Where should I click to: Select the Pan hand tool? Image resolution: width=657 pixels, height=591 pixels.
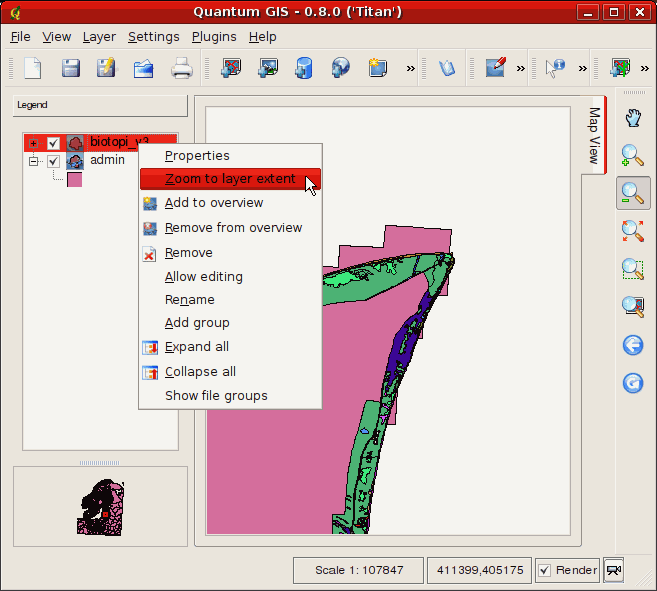click(x=633, y=118)
